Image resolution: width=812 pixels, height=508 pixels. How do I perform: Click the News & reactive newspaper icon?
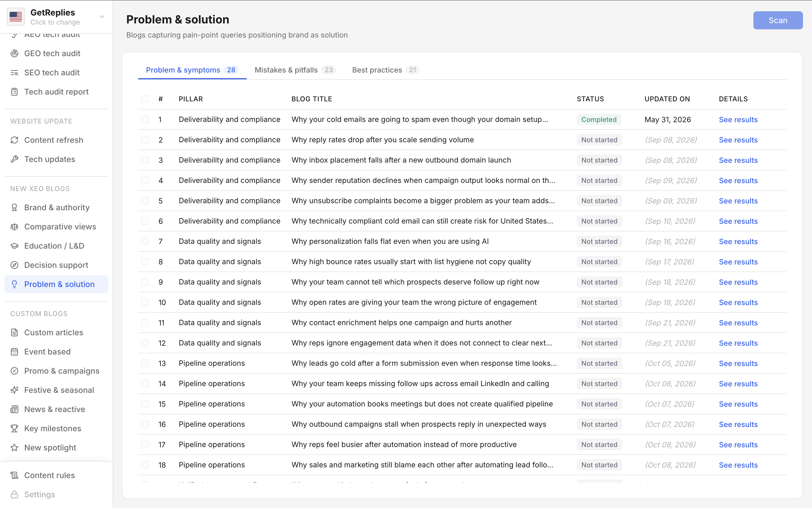pos(14,409)
